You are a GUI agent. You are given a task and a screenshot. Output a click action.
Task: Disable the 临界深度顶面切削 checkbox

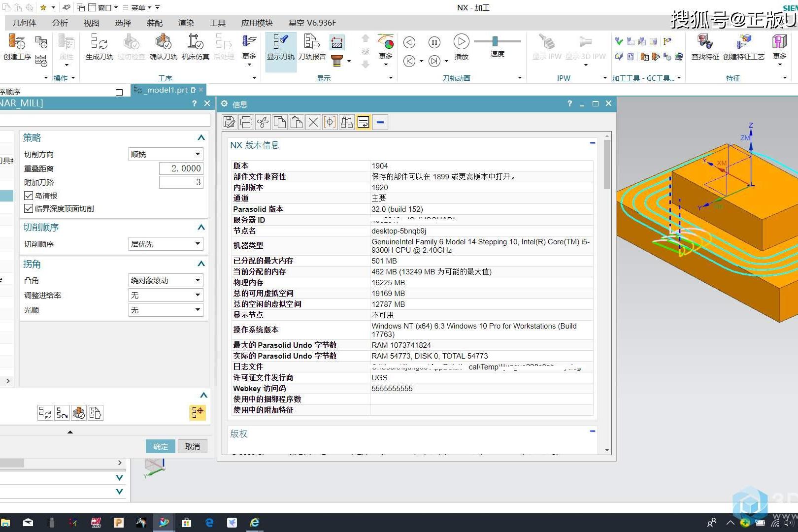click(x=29, y=208)
